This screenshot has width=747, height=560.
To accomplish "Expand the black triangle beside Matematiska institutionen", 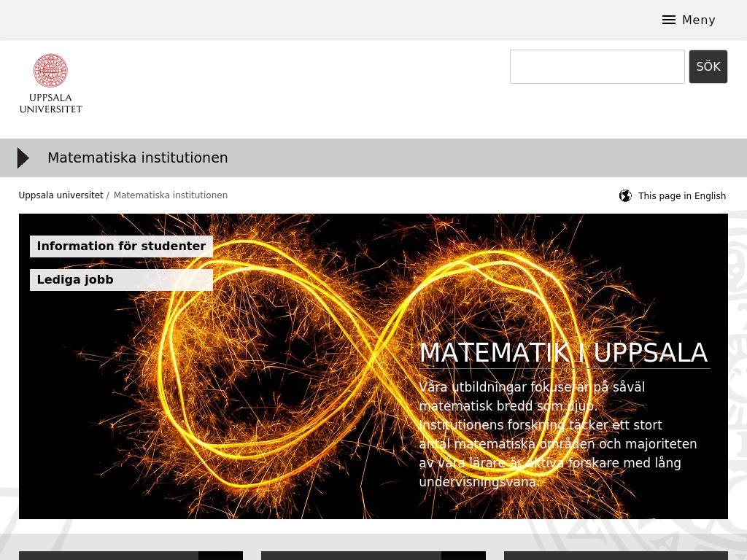I will [23, 157].
